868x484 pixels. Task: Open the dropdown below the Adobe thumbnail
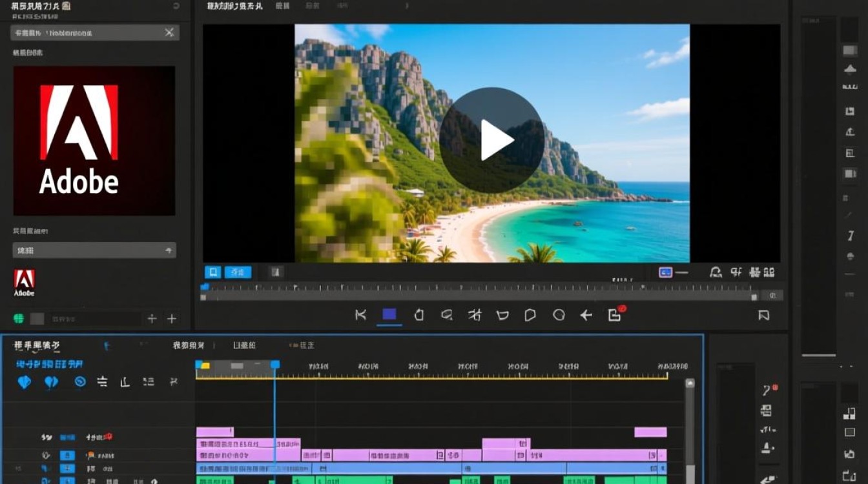pos(94,250)
